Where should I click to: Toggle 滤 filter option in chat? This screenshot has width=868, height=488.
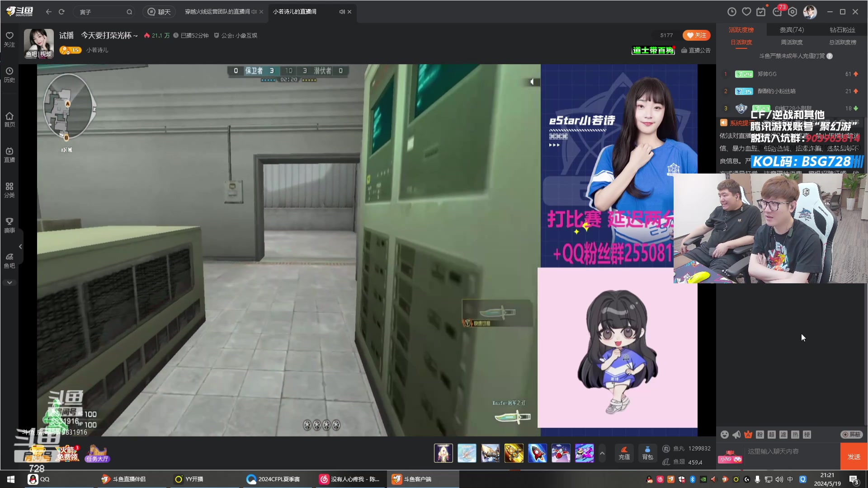pos(783,434)
